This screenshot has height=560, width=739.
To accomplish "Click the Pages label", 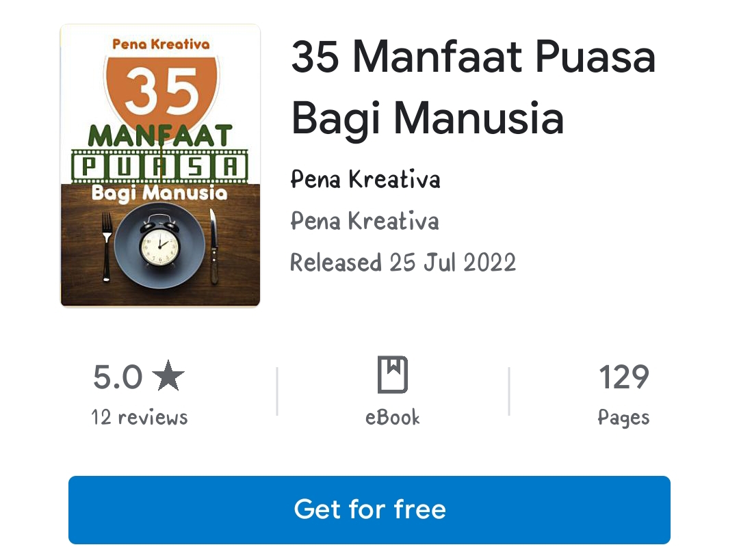I will point(623,418).
